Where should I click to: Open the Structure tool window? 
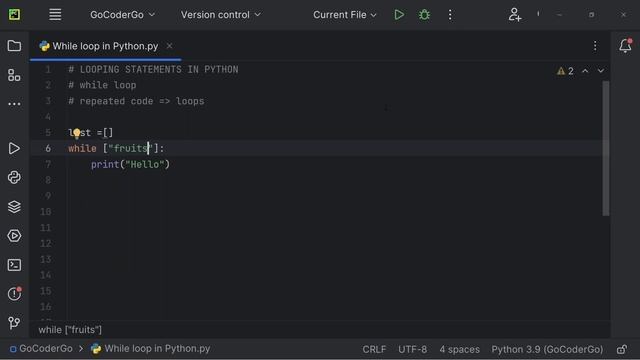[14, 75]
